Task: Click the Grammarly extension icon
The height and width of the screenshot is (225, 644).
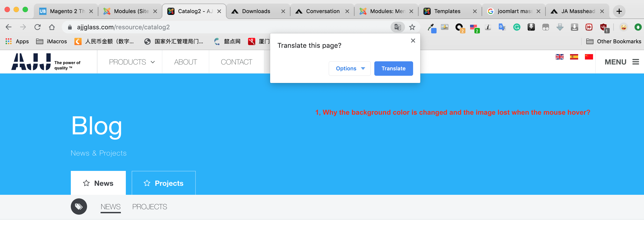Action: click(517, 27)
